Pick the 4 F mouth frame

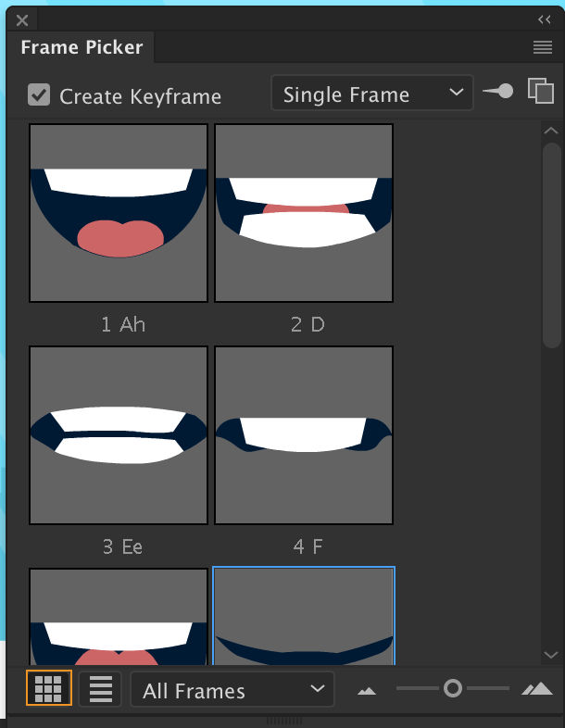tap(304, 435)
